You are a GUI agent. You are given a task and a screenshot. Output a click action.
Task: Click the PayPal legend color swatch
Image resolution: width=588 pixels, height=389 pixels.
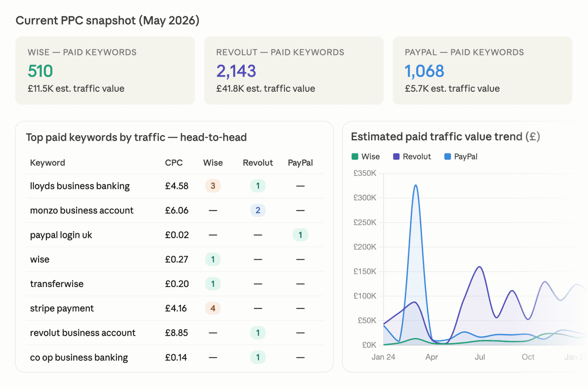448,157
